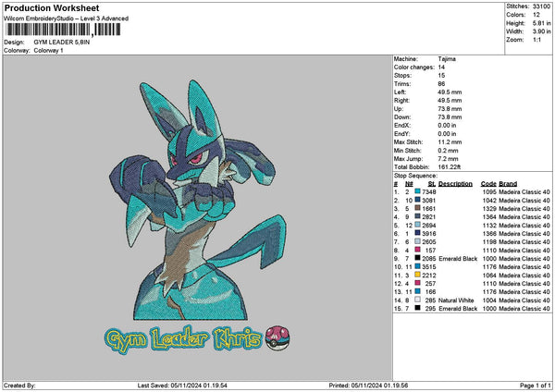This screenshot has height=392, width=555.
Task: Click the black swatch in stop 9 row (2085)
Action: point(418,258)
